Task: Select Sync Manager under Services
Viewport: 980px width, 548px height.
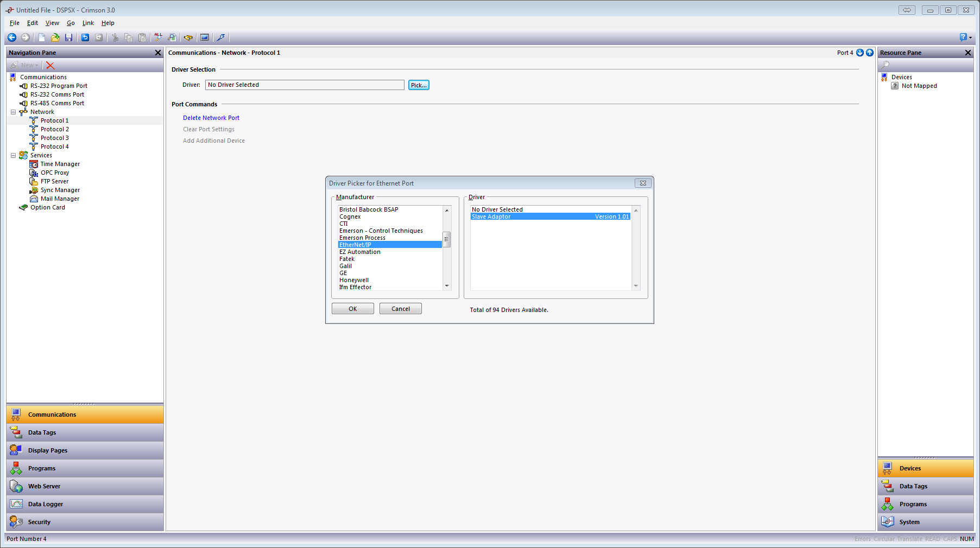Action: 60,190
